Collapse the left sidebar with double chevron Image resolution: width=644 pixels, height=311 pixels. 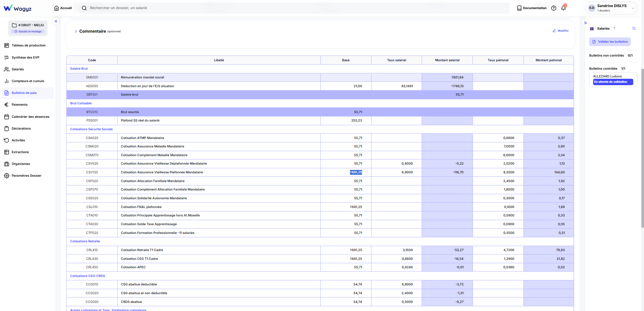point(56,21)
